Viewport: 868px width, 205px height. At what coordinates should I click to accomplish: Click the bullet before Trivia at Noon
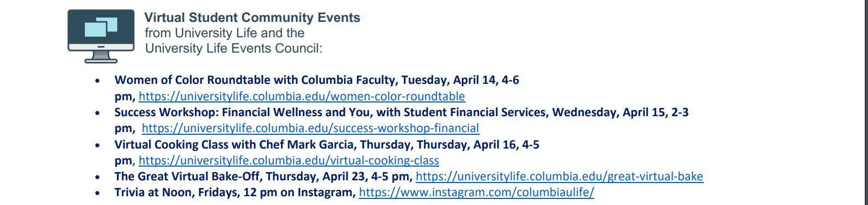(97, 193)
